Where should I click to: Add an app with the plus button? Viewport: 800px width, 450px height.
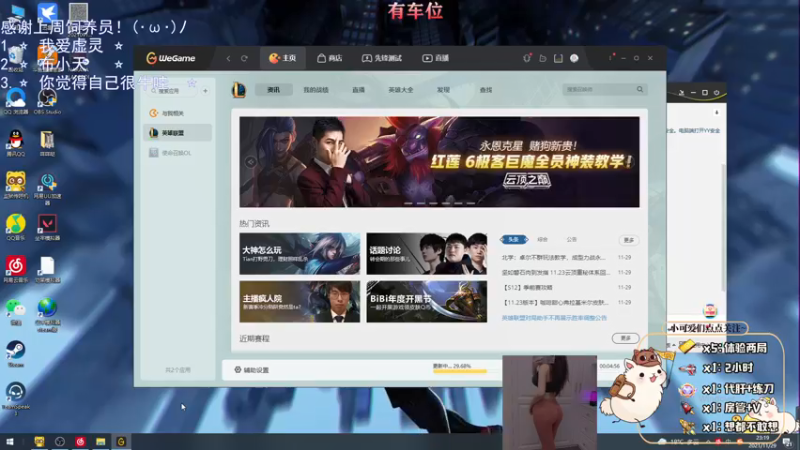pos(205,91)
